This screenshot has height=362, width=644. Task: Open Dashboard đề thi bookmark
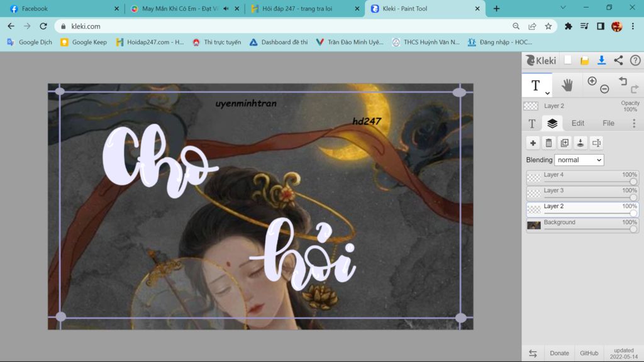point(279,42)
